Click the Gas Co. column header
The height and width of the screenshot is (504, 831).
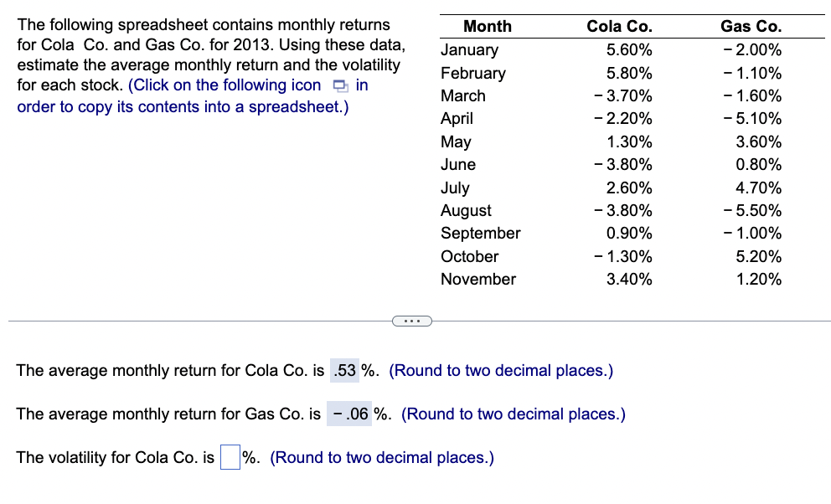coord(751,27)
